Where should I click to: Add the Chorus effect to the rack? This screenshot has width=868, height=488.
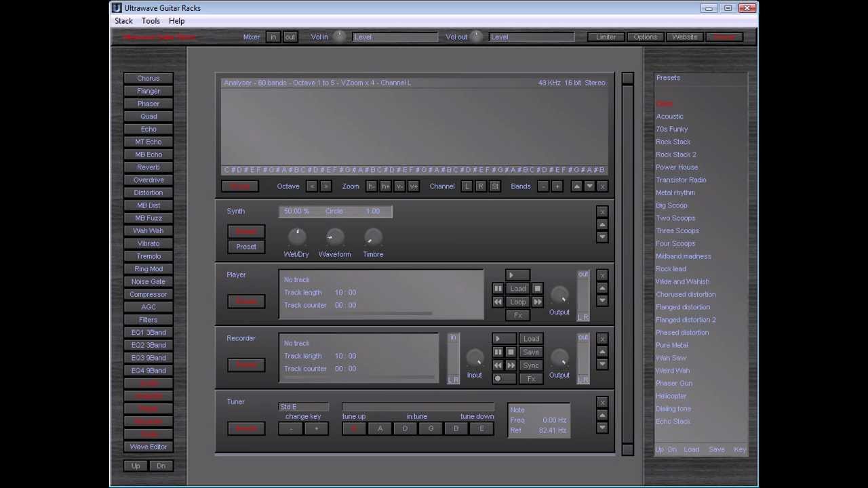pos(148,79)
